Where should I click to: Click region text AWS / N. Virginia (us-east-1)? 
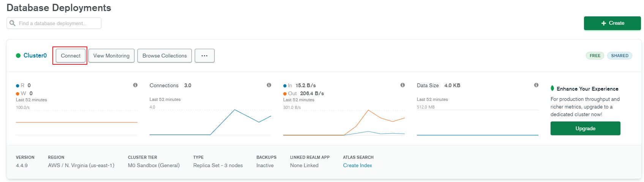tap(81, 165)
